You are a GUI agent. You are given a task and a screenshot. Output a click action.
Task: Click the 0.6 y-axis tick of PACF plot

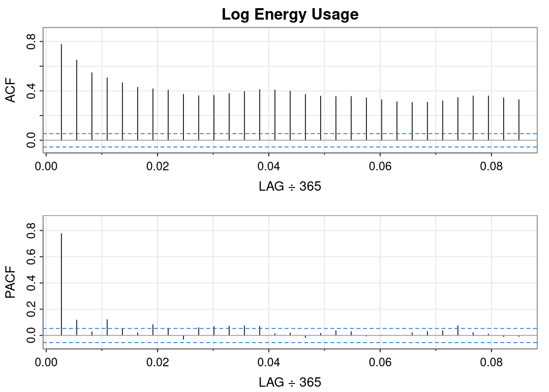point(31,257)
